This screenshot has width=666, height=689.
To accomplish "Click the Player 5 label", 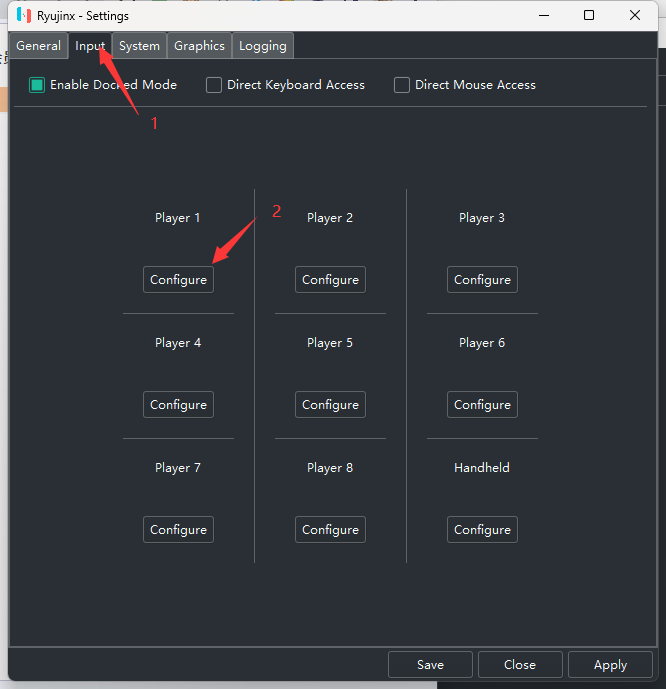I will [330, 343].
